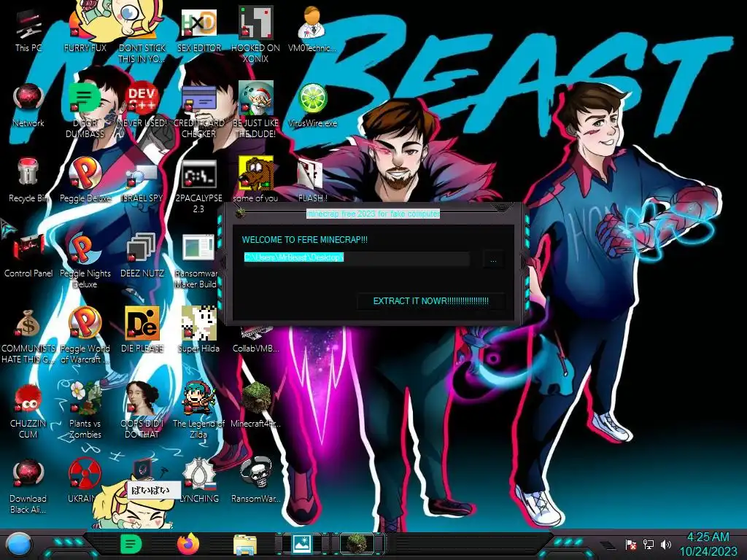Open the network tray icon
This screenshot has width=747, height=560.
649,544
